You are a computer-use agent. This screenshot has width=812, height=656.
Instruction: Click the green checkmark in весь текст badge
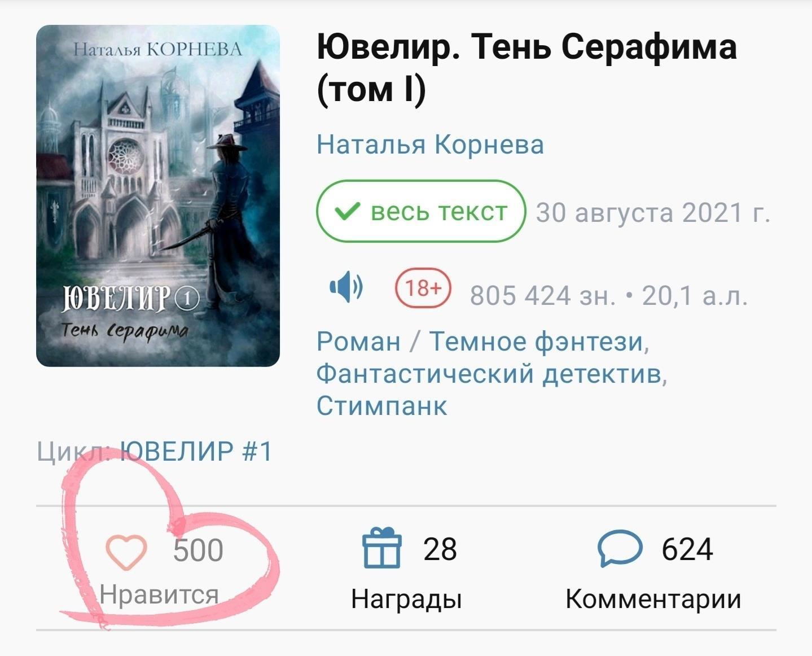(347, 212)
